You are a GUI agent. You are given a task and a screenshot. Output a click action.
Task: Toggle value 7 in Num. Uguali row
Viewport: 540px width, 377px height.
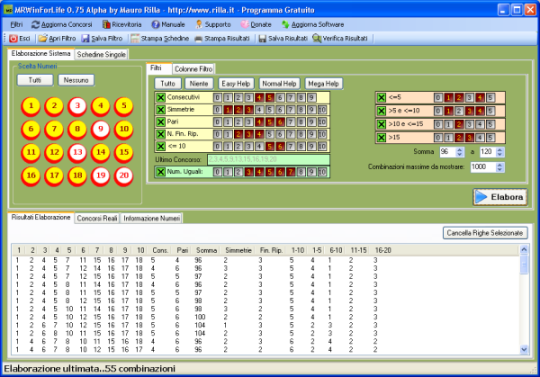(291, 171)
